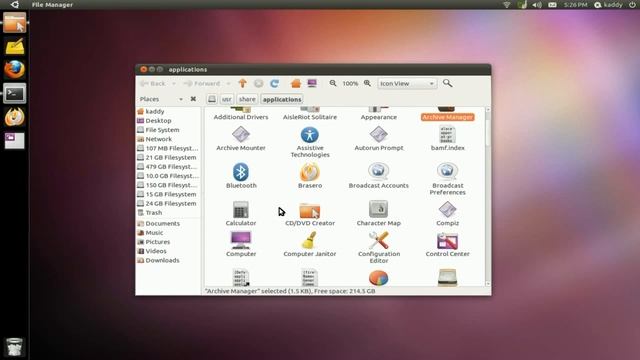Select the Bluetooth application icon
Image resolution: width=640 pixels, height=360 pixels.
click(241, 172)
